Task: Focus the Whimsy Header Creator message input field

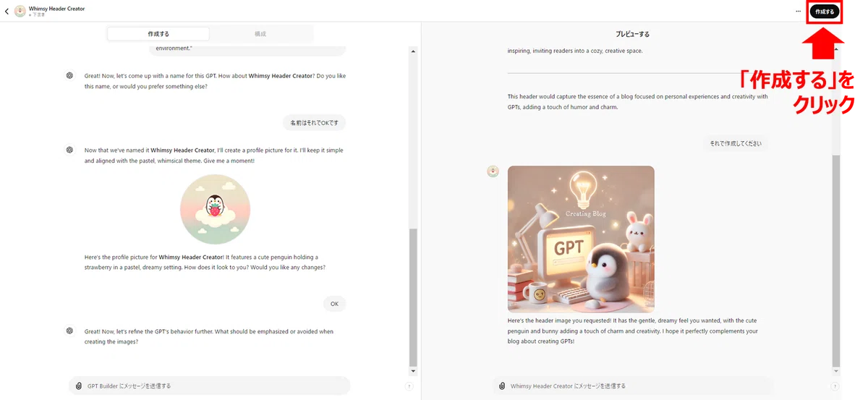Action: pyautogui.click(x=633, y=386)
